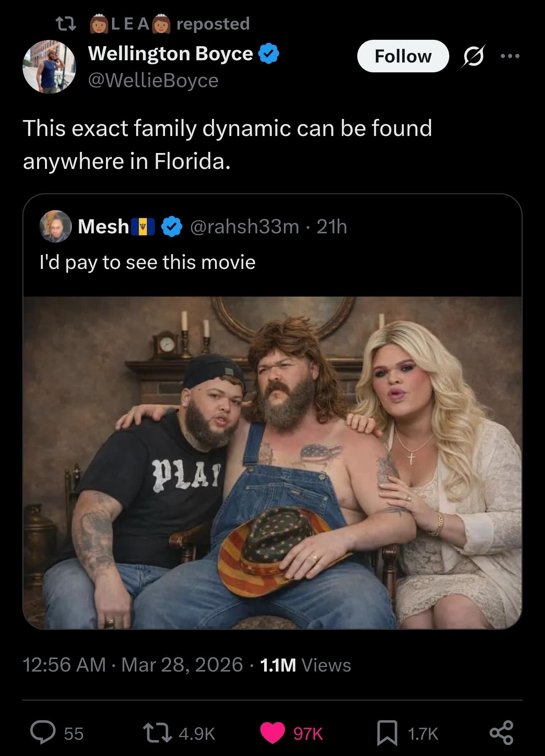The width and height of the screenshot is (545, 756).
Task: View the 1.1M Views analytics
Action: coord(306,665)
